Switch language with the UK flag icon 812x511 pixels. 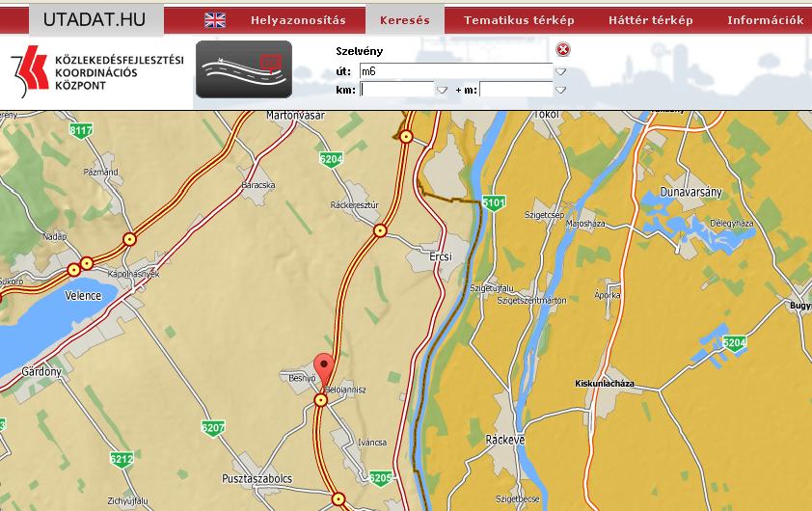click(x=215, y=20)
